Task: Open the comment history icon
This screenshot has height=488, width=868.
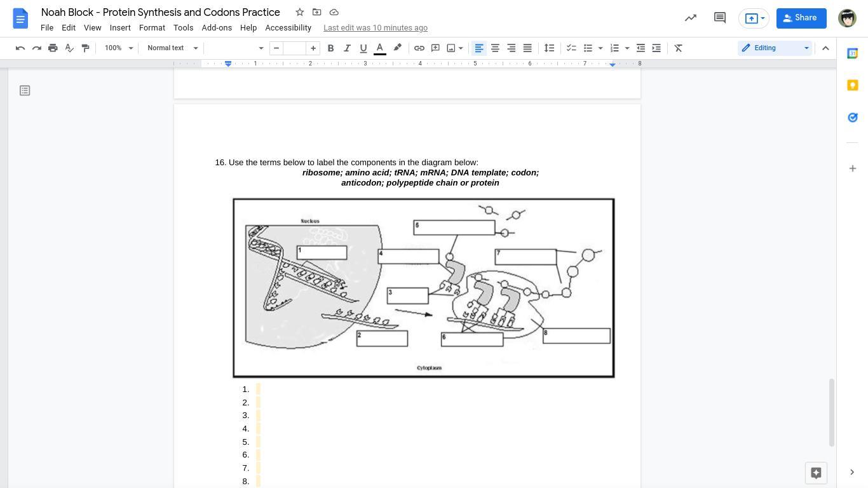Action: pos(719,18)
